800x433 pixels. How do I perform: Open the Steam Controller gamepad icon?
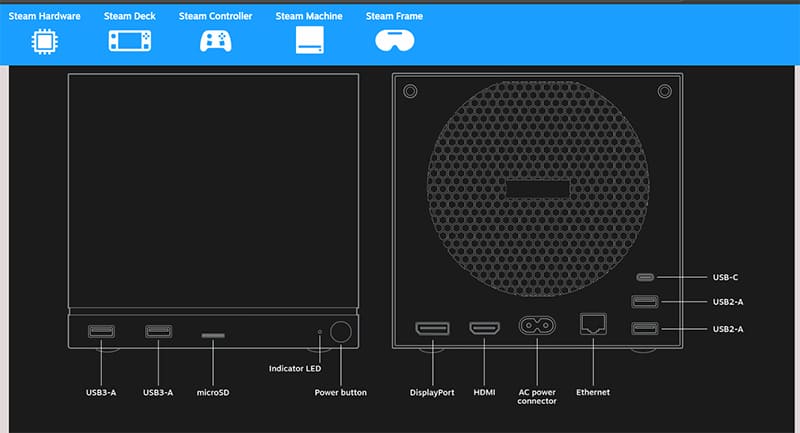(x=215, y=41)
